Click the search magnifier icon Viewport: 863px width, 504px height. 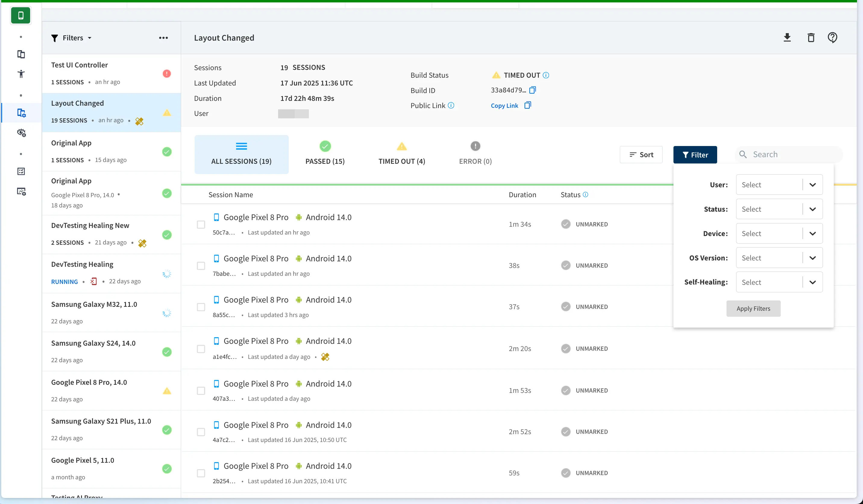[743, 154]
